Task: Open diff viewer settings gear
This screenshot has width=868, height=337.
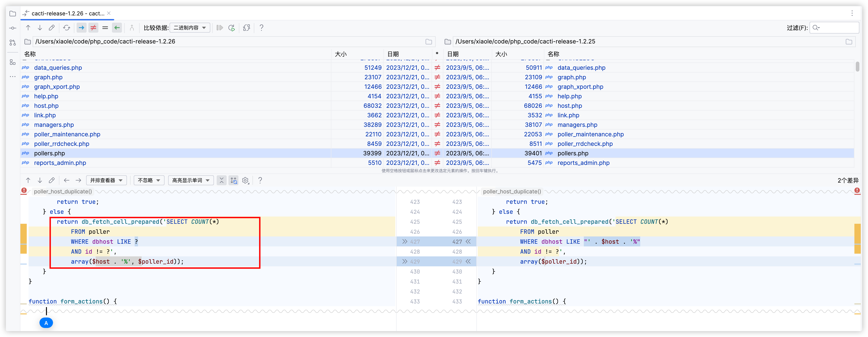Action: [x=245, y=181]
